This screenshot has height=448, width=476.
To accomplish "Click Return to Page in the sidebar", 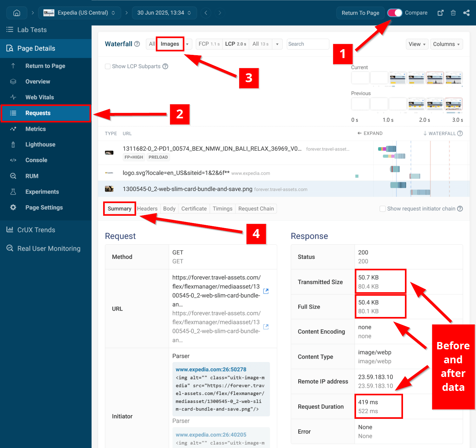I will tap(46, 66).
